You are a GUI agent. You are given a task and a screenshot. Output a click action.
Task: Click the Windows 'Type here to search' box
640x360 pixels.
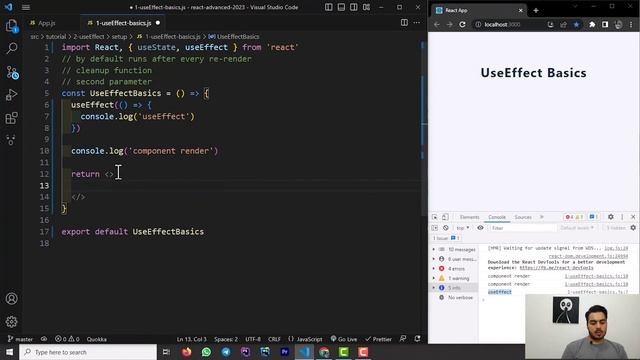pyautogui.click(x=88, y=352)
